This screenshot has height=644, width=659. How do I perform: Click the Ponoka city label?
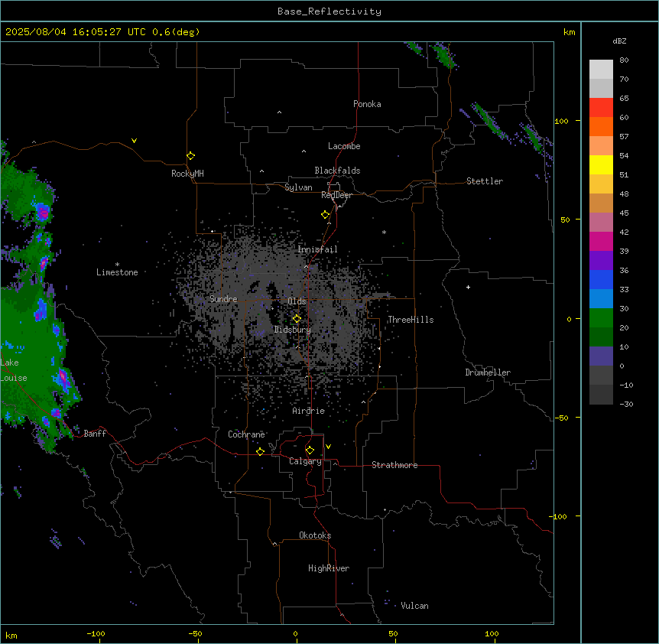367,104
